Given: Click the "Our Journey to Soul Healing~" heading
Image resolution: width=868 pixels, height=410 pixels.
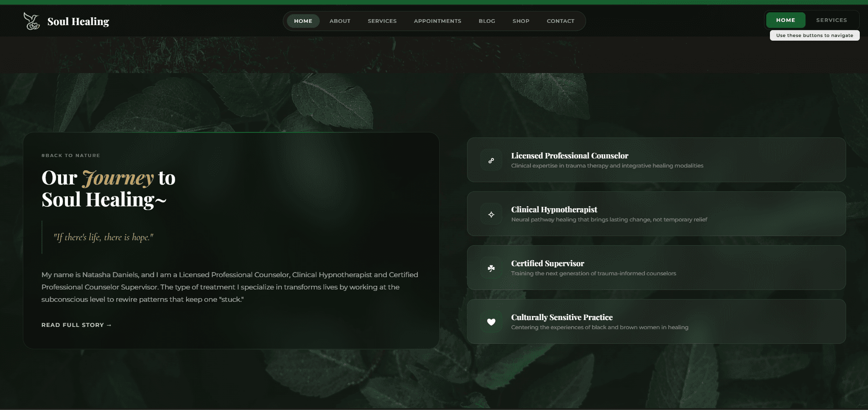Looking at the screenshot, I should click(109, 189).
